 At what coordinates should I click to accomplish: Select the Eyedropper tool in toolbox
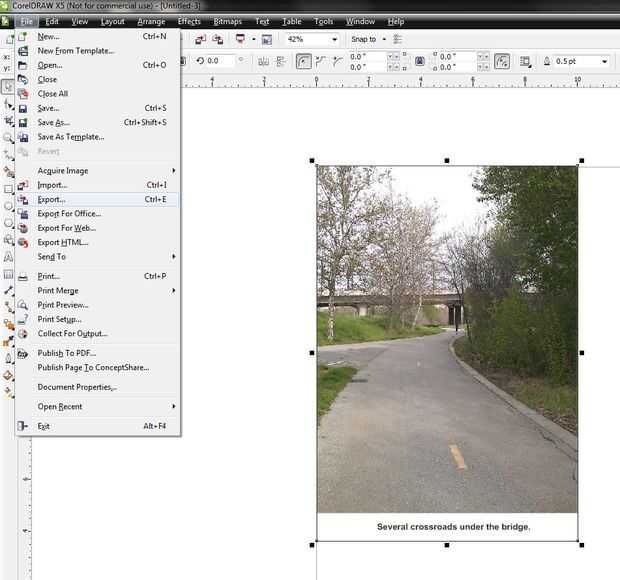(8, 342)
